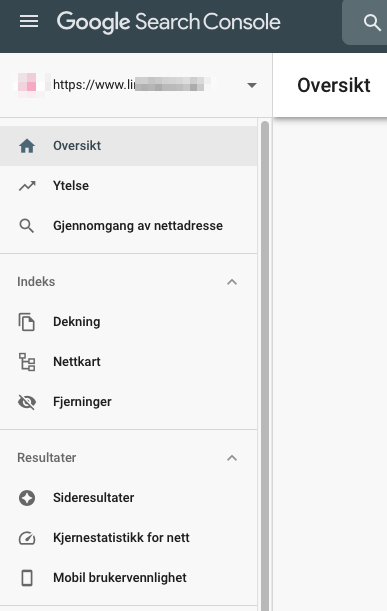Click the Dekning pages icon
This screenshot has height=611, width=387.
click(x=27, y=322)
